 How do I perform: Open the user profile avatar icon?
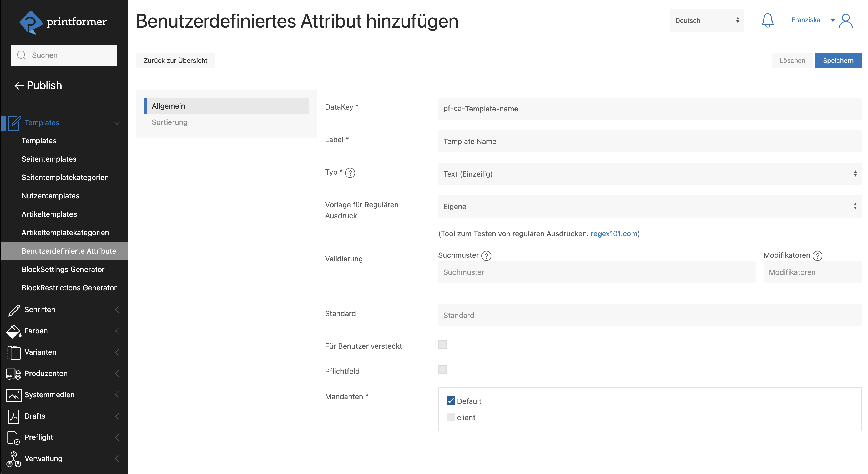pos(845,20)
